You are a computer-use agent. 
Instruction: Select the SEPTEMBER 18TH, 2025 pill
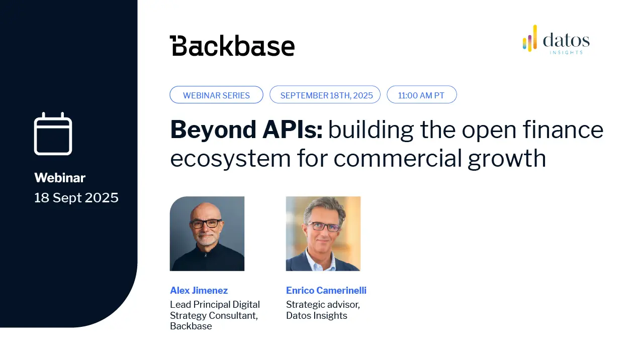325,95
